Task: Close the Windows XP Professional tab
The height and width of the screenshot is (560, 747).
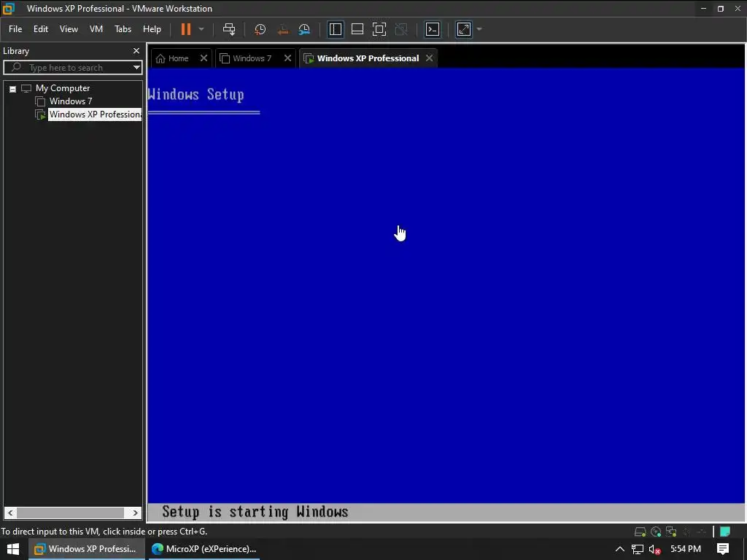Action: [x=429, y=58]
